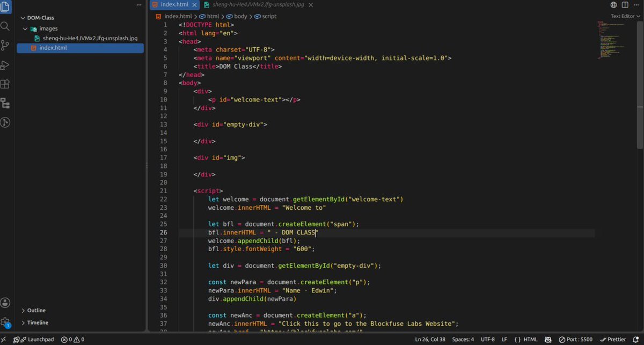Click welcome.appendChild(bfl) on line 27
The height and width of the screenshot is (345, 644).
(x=254, y=241)
